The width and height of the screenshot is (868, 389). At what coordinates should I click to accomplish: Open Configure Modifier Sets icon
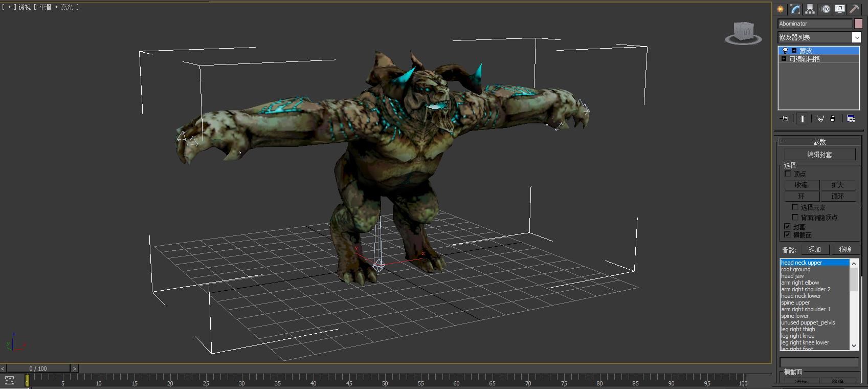point(851,119)
